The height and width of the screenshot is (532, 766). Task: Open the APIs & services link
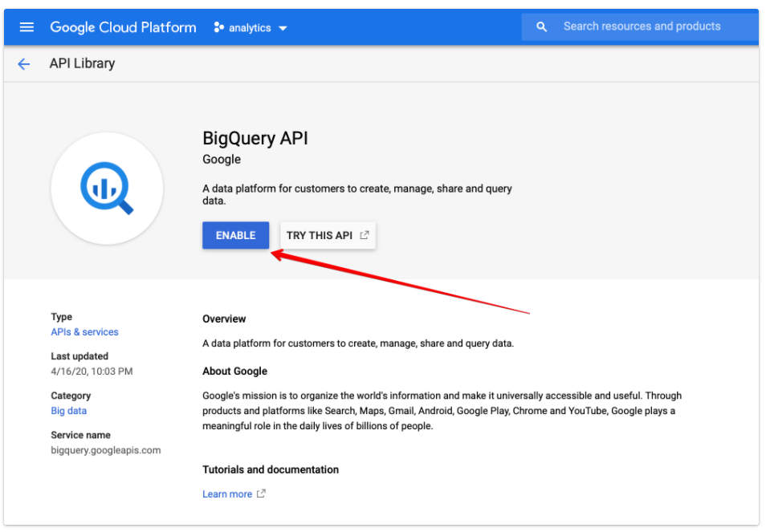[x=84, y=332]
